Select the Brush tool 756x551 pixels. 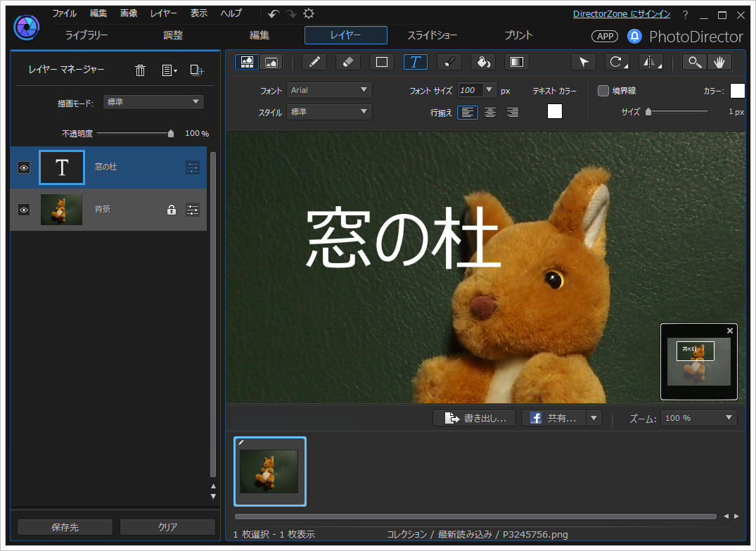[x=449, y=62]
